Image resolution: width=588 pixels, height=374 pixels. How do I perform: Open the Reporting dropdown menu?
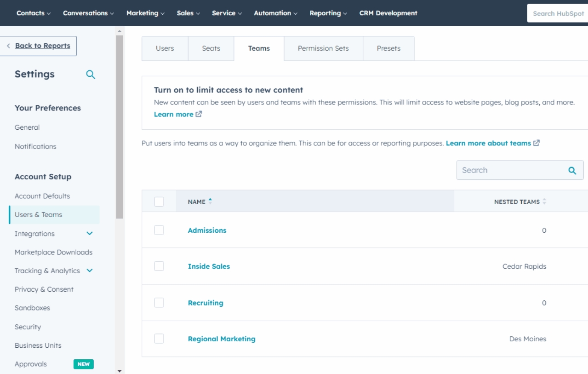click(x=328, y=13)
